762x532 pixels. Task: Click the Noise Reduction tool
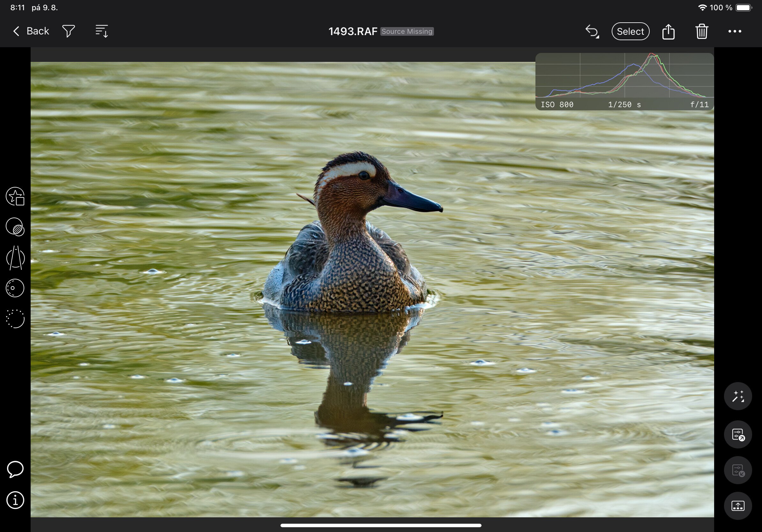click(x=16, y=317)
